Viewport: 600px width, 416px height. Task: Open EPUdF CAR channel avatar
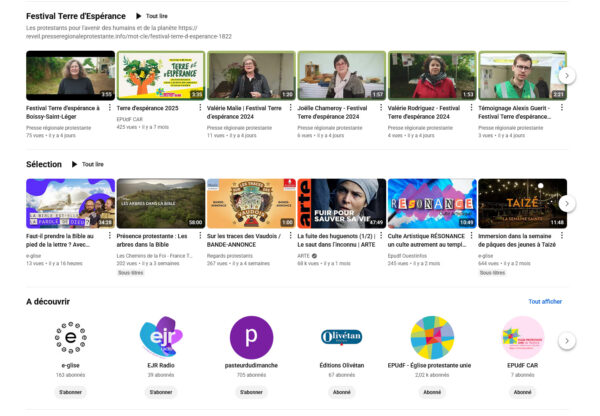pyautogui.click(x=523, y=338)
